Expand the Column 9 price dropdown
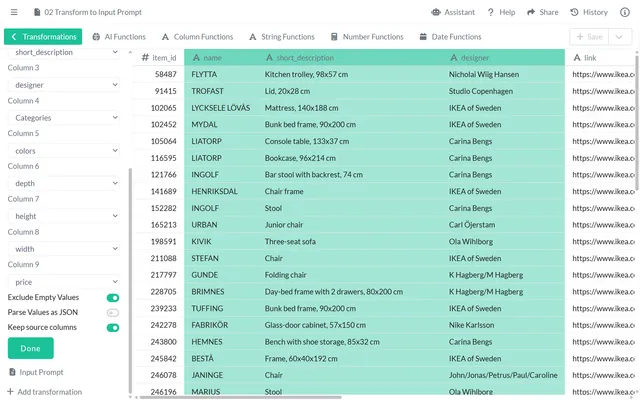This screenshot has height=400, width=640. [63, 283]
